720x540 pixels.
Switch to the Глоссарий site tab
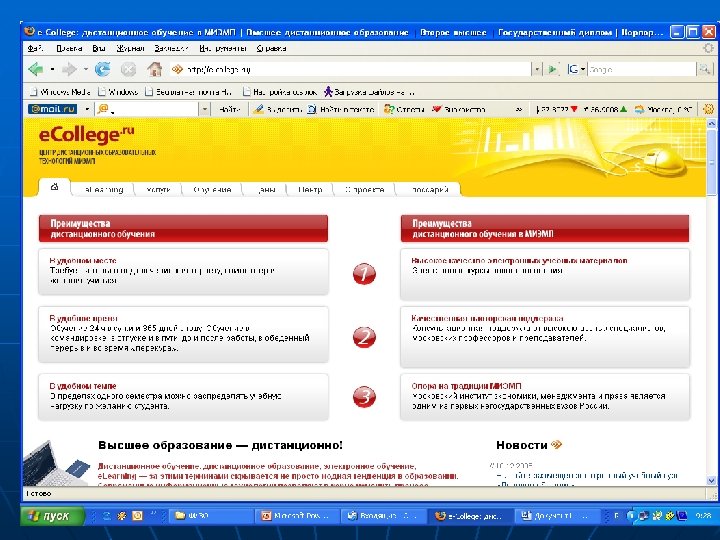pyautogui.click(x=429, y=189)
